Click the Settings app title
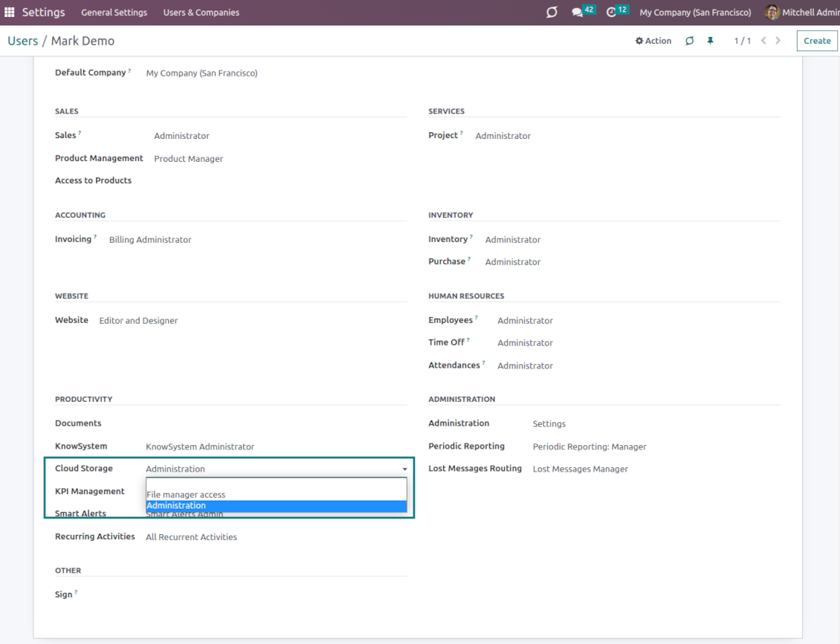 43,13
